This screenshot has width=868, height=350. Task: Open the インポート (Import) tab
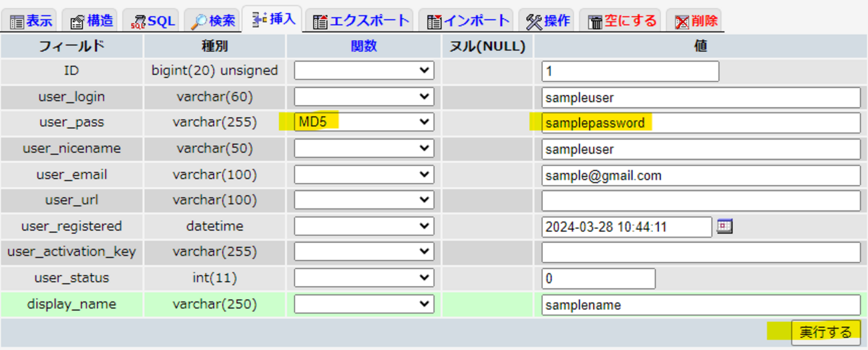(x=469, y=21)
